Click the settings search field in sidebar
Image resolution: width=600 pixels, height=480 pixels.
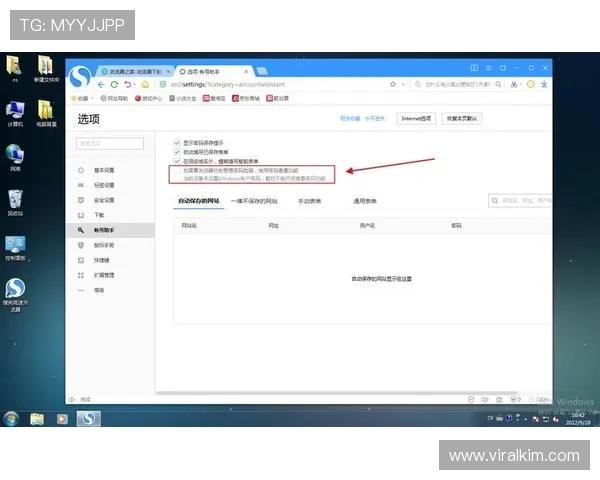coord(103,144)
